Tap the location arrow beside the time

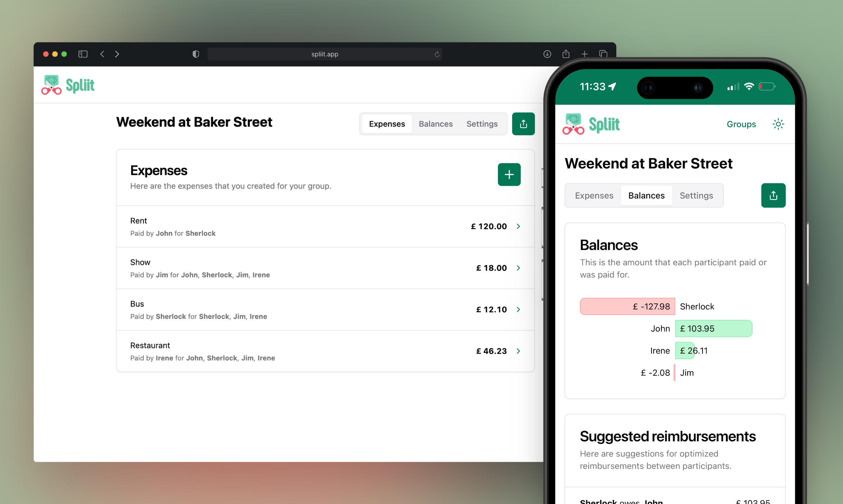point(612,87)
